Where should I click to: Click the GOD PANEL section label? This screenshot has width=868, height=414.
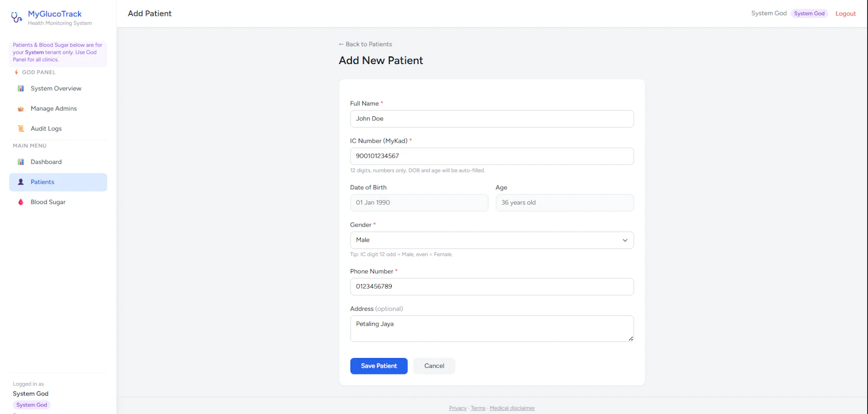coord(39,72)
